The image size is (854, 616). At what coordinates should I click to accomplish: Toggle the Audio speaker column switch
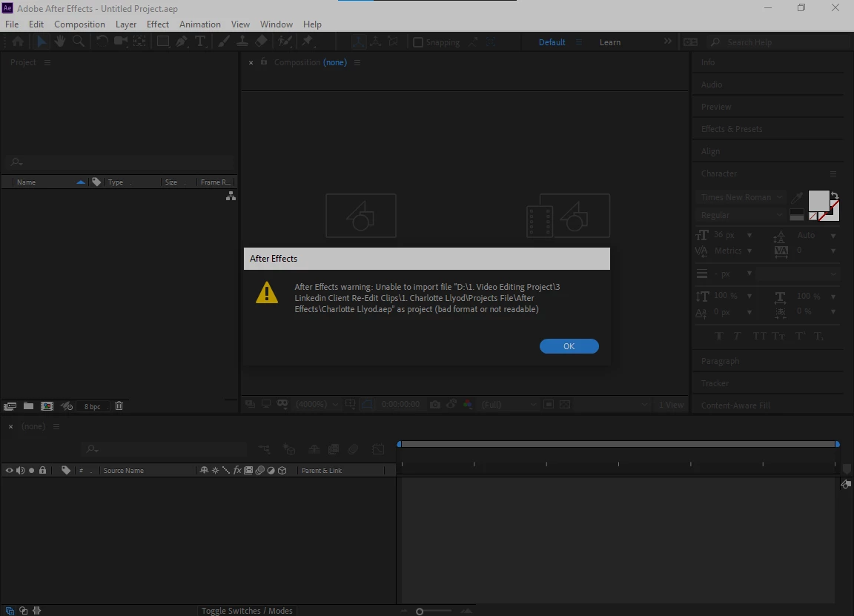tap(20, 470)
